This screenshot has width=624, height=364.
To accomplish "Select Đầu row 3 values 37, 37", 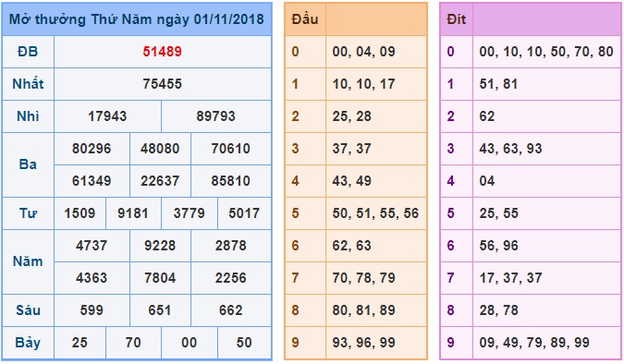I will click(352, 149).
